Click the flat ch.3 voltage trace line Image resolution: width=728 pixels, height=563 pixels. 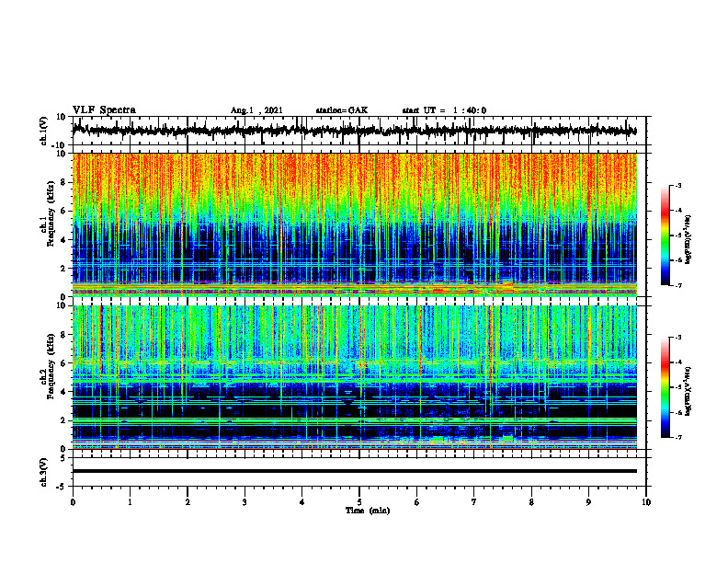click(x=355, y=471)
